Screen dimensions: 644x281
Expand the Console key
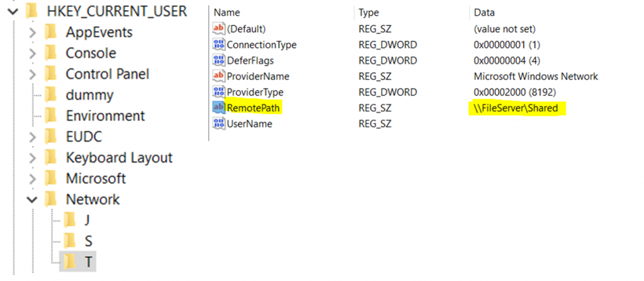pos(33,53)
